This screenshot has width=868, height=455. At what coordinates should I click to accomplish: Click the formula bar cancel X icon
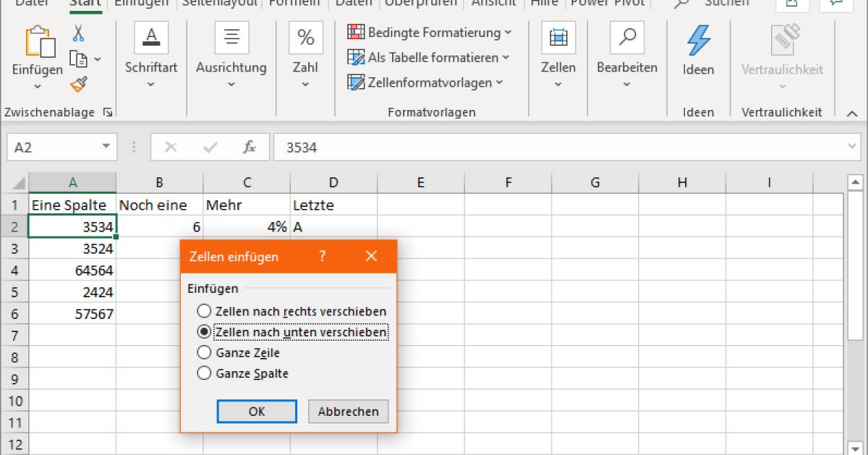click(171, 148)
